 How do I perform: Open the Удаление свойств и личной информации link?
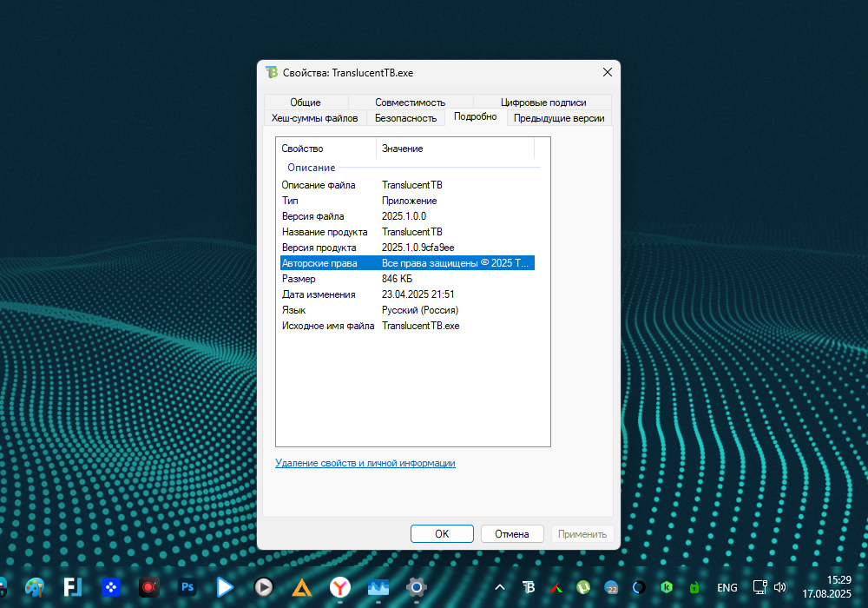365,463
